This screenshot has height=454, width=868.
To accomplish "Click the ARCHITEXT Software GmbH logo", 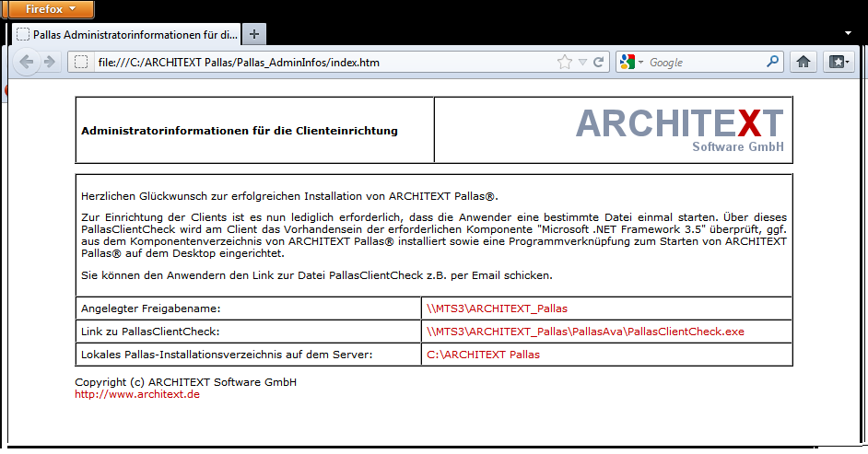I will (x=680, y=130).
